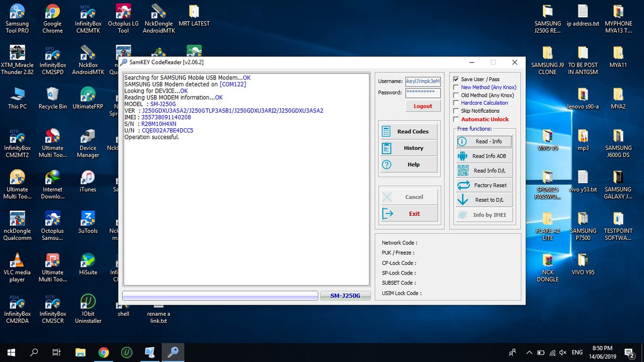Switch to SamKEY taskbar icon
This screenshot has width=644, height=362.
[x=173, y=352]
